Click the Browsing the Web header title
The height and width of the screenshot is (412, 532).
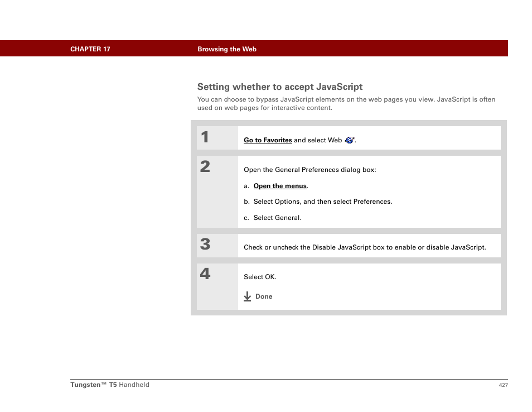tap(227, 49)
